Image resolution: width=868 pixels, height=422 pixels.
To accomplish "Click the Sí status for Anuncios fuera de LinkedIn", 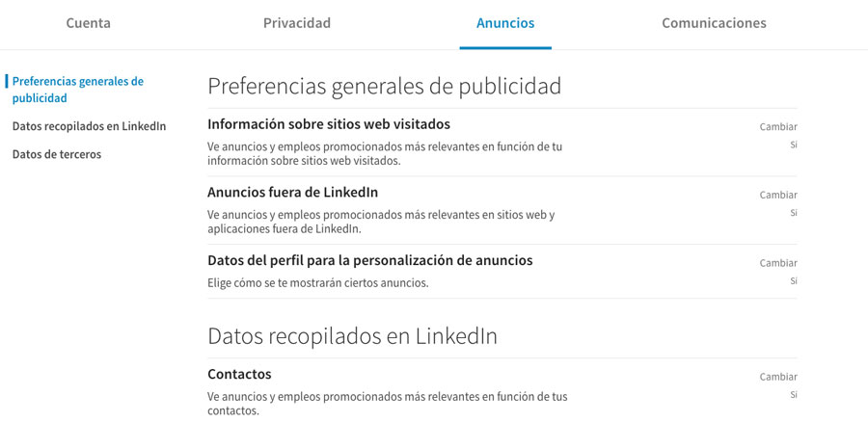I will [794, 212].
